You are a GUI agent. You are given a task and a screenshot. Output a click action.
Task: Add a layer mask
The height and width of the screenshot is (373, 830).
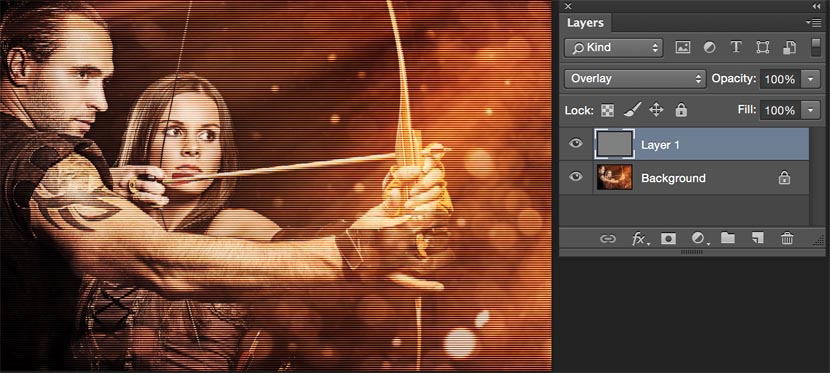click(669, 239)
